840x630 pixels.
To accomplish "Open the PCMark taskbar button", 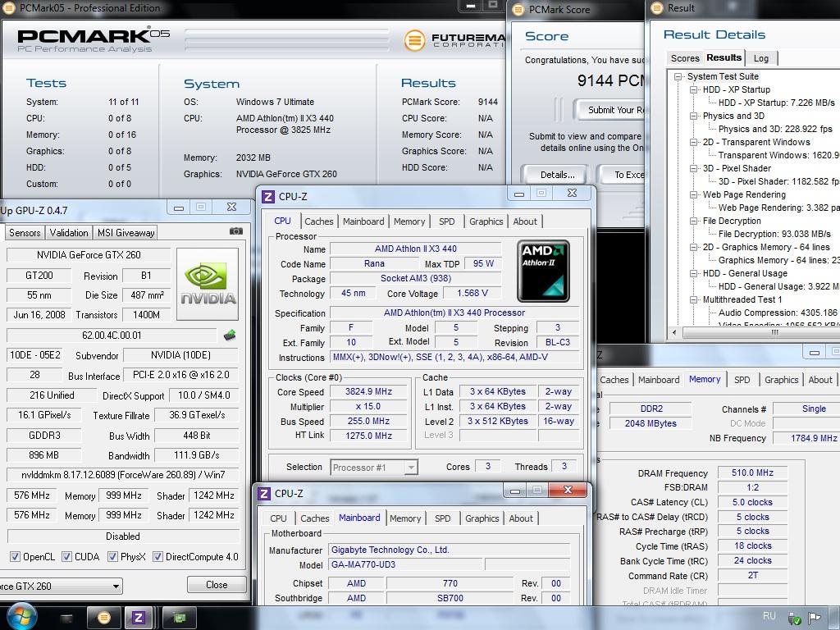I will tap(103, 619).
